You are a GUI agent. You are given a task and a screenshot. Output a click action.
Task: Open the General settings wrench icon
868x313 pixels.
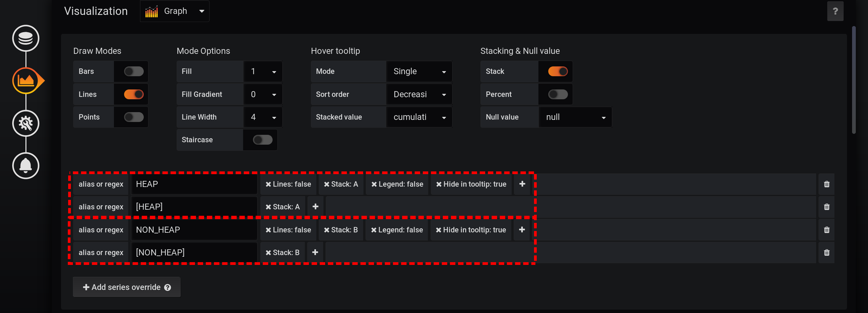pos(25,123)
